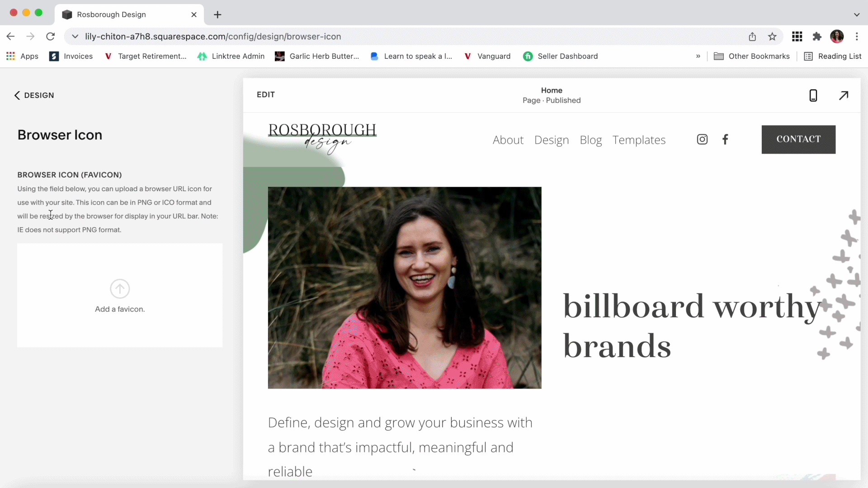Open the About nav link
This screenshot has height=488, width=868.
point(508,140)
